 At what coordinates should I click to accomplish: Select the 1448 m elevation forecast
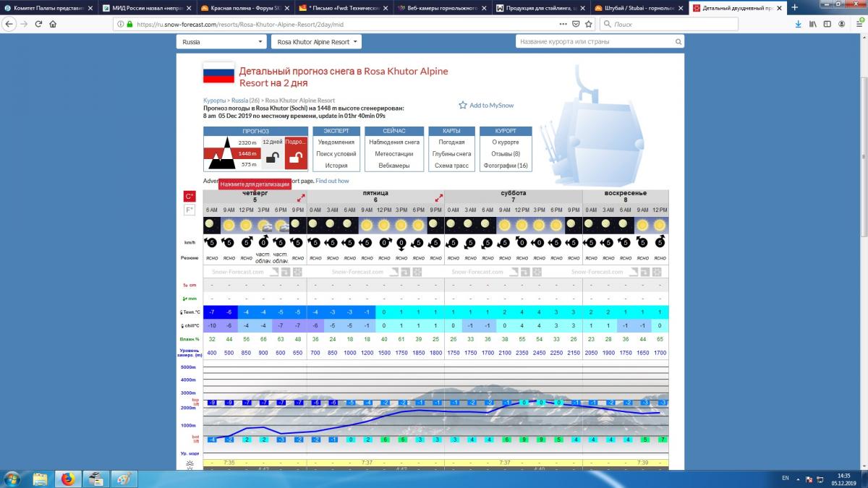coord(247,153)
